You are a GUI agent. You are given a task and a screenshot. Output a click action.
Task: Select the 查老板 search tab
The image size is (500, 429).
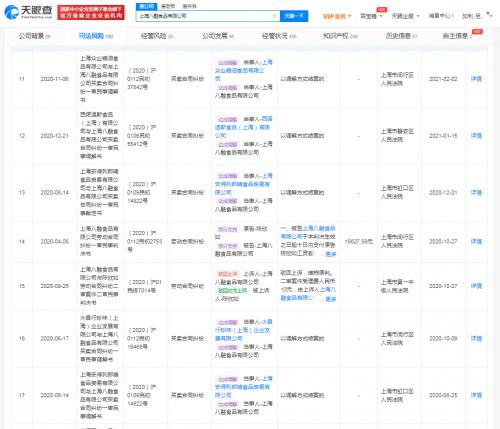(168, 6)
